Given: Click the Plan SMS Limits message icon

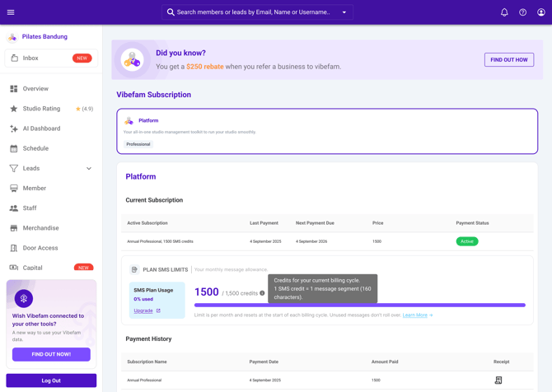Looking at the screenshot, I should click(x=134, y=269).
